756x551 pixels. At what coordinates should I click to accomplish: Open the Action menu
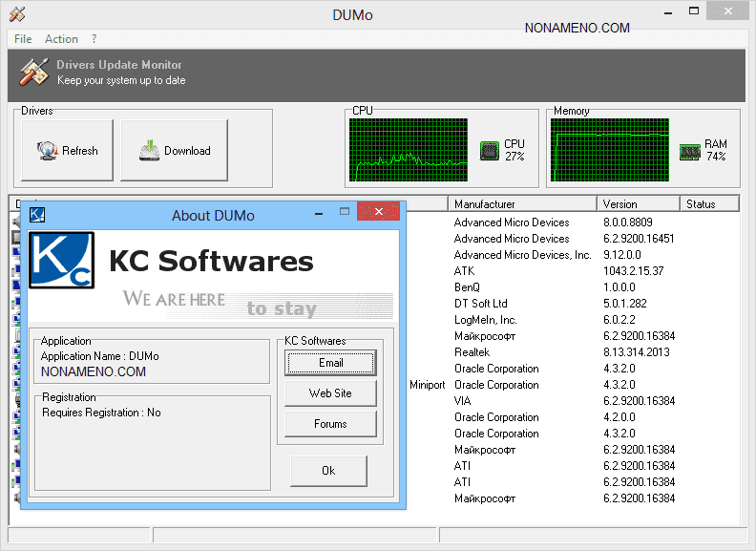pyautogui.click(x=61, y=39)
